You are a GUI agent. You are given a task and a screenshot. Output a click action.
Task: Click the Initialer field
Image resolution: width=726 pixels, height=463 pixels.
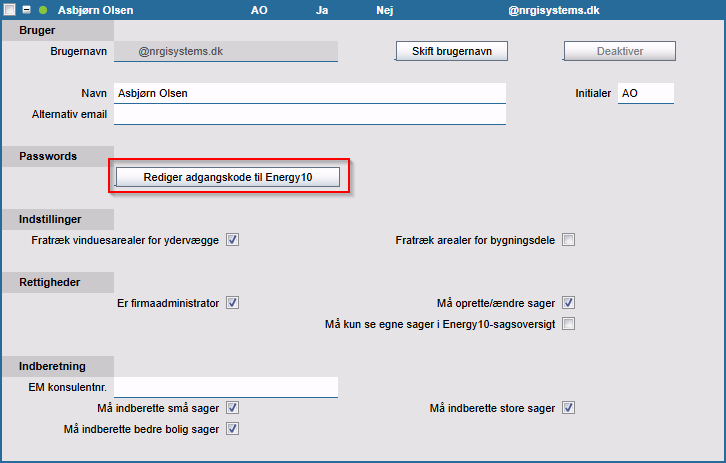coord(645,93)
